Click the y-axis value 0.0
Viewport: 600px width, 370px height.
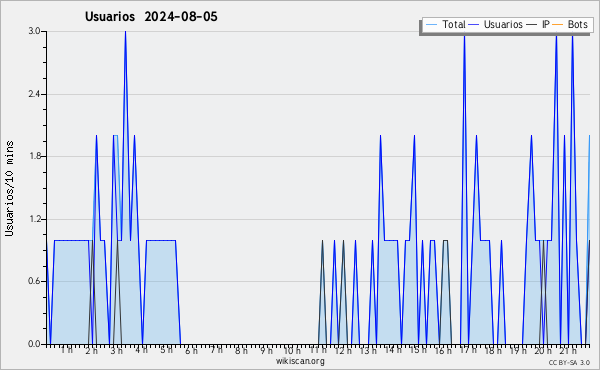[34, 344]
